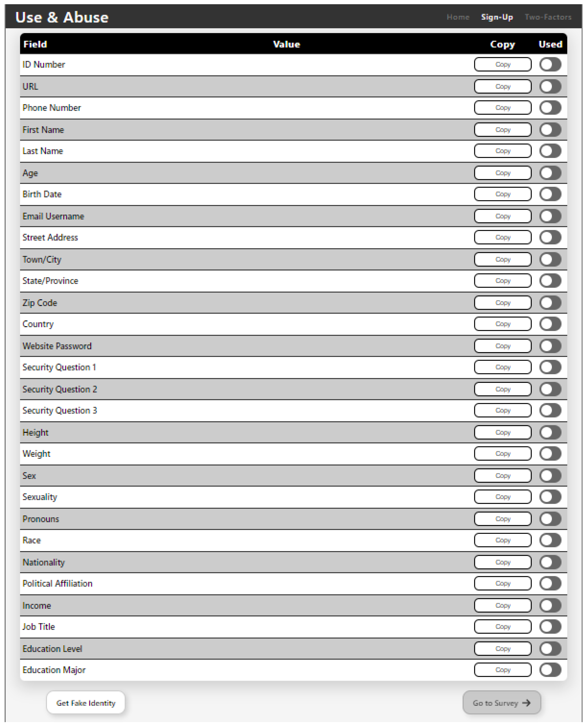
Task: Switch on Used for Website Password
Action: [x=550, y=346]
